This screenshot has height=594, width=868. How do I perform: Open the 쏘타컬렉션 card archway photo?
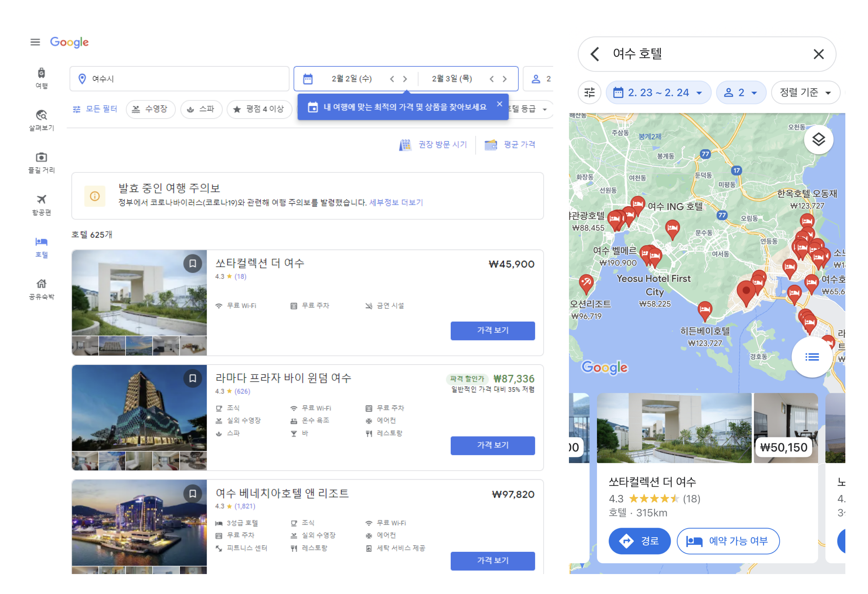pyautogui.click(x=674, y=428)
